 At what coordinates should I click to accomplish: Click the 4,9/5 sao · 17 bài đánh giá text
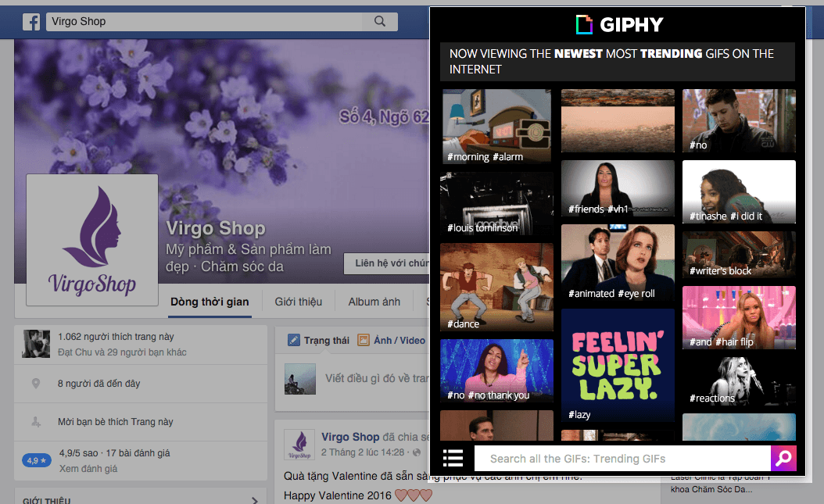[115, 452]
